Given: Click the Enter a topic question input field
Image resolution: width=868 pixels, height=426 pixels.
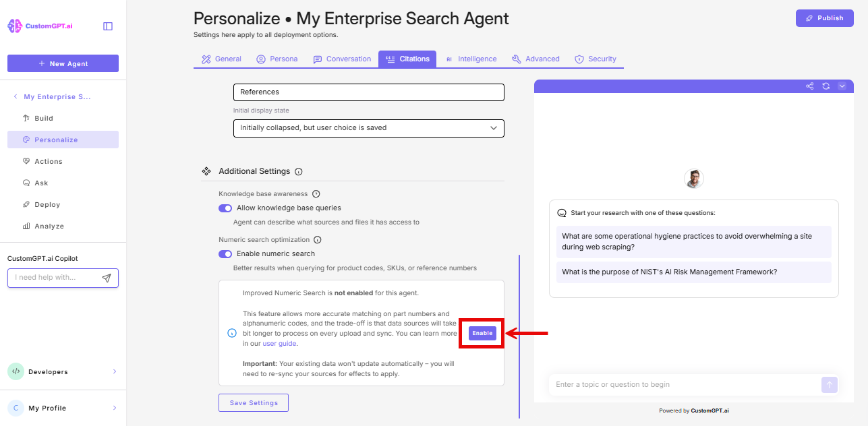Looking at the screenshot, I should pos(681,384).
